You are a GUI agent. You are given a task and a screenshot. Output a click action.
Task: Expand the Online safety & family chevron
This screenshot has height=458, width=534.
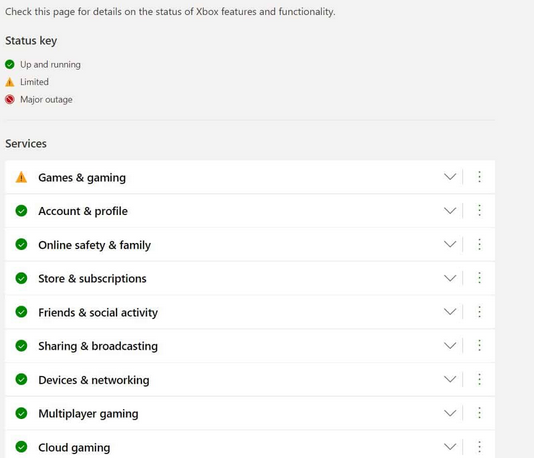click(x=450, y=244)
